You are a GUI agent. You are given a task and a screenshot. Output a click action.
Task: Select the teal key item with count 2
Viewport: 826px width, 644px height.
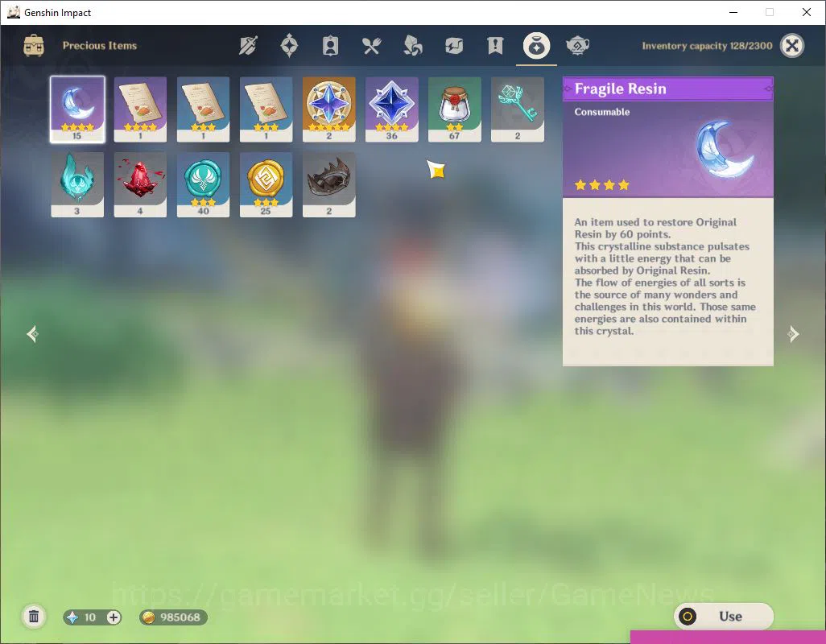[518, 109]
